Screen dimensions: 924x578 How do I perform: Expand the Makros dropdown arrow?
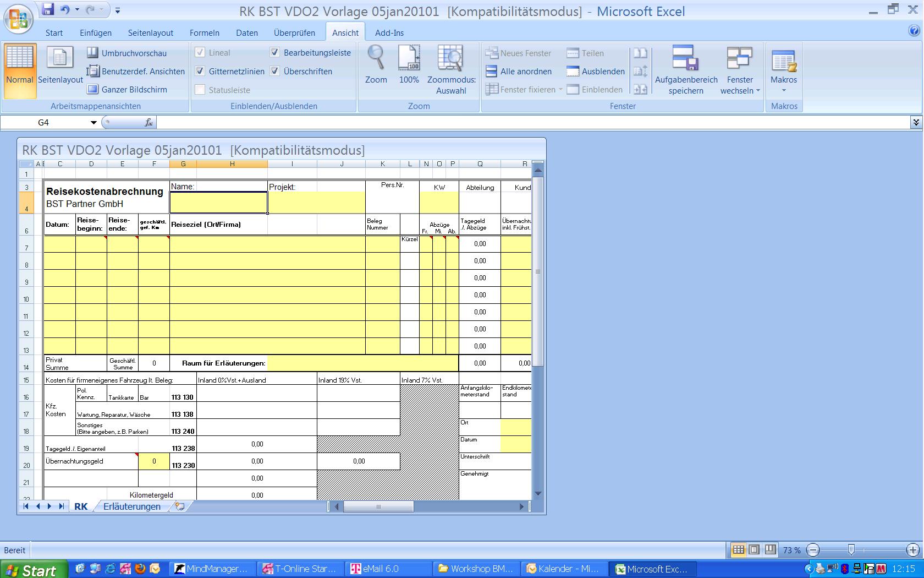pyautogui.click(x=784, y=91)
